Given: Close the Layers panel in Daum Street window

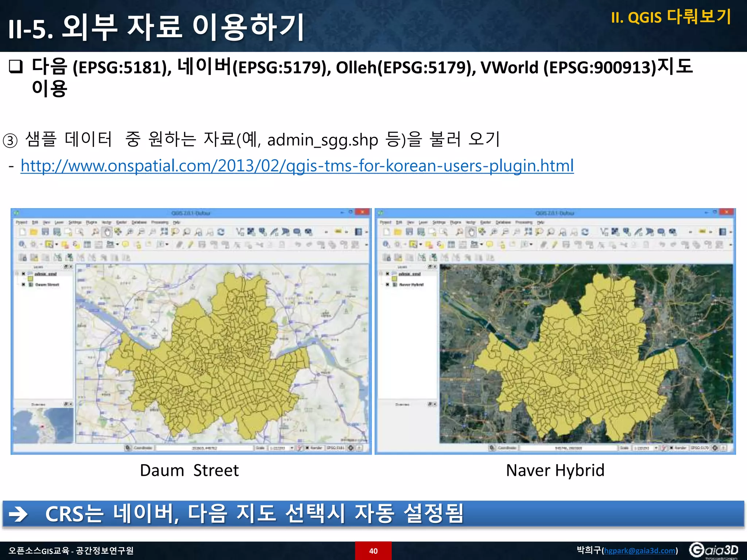Looking at the screenshot, I should 71,267.
